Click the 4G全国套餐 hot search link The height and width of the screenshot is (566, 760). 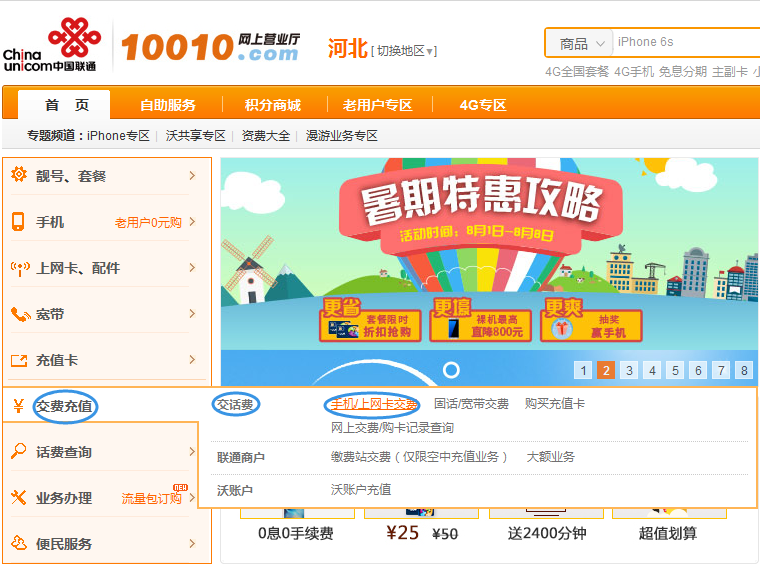click(x=577, y=72)
